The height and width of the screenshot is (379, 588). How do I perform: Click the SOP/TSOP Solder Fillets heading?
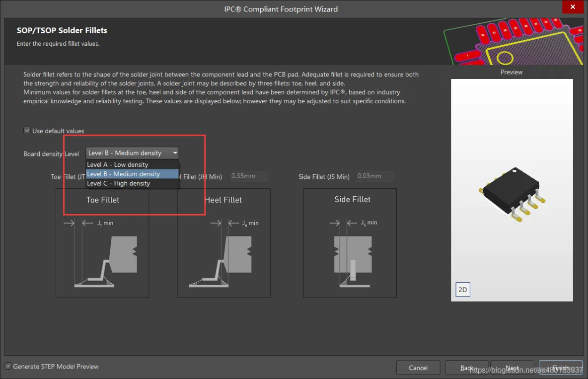pyautogui.click(x=62, y=30)
